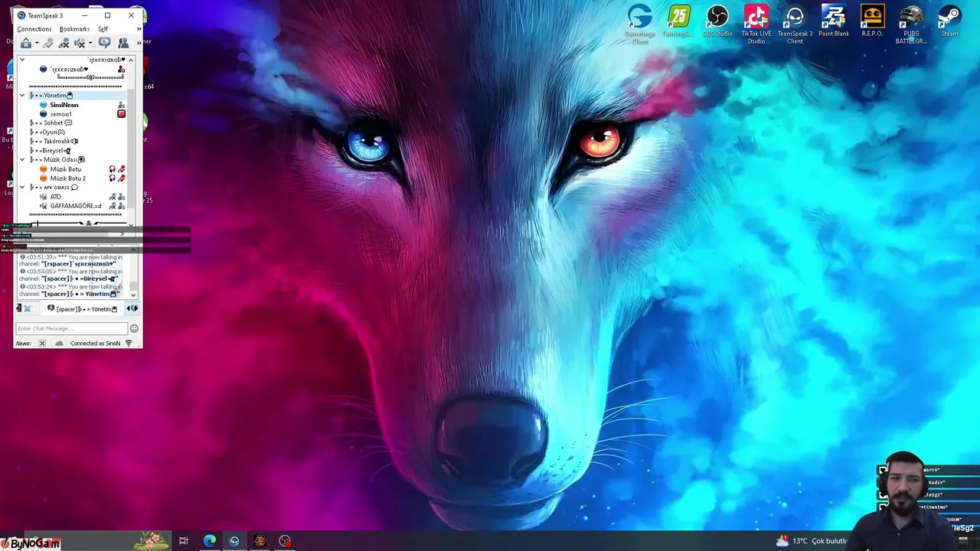Open the emoji smiley picker

coord(134,328)
